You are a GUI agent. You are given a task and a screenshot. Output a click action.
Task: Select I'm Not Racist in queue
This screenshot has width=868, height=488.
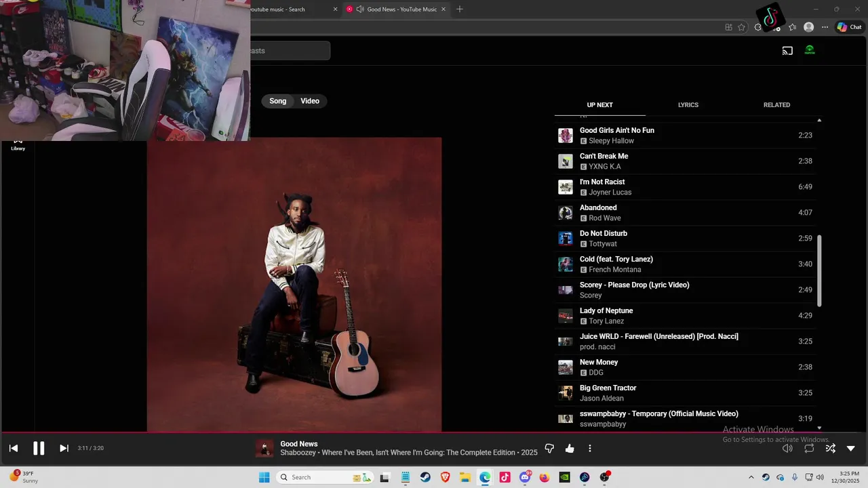[685, 187]
